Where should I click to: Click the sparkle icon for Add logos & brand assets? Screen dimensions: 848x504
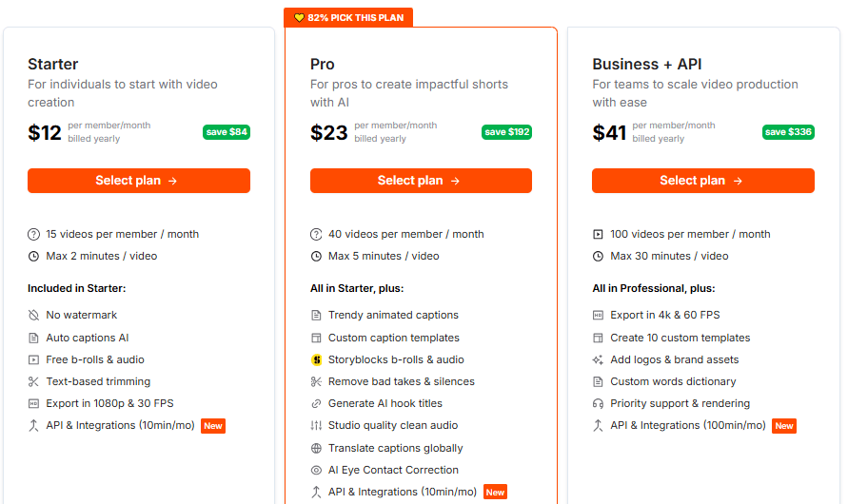tap(598, 359)
